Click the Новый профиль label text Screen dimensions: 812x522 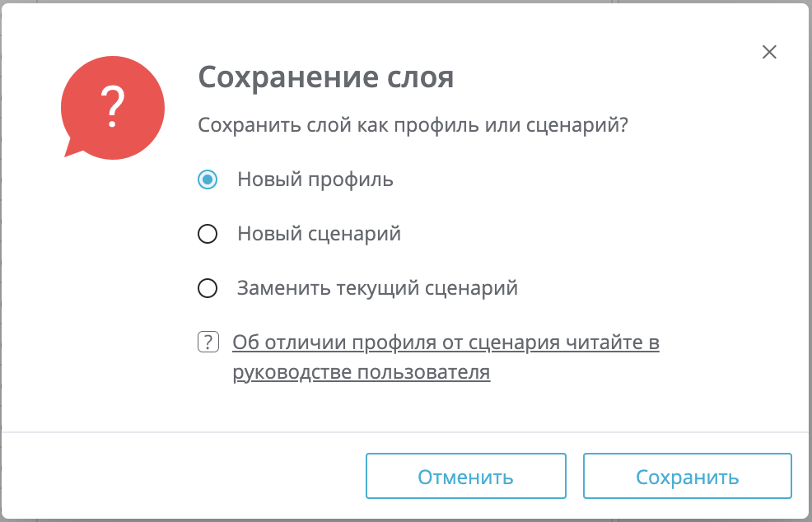point(315,179)
